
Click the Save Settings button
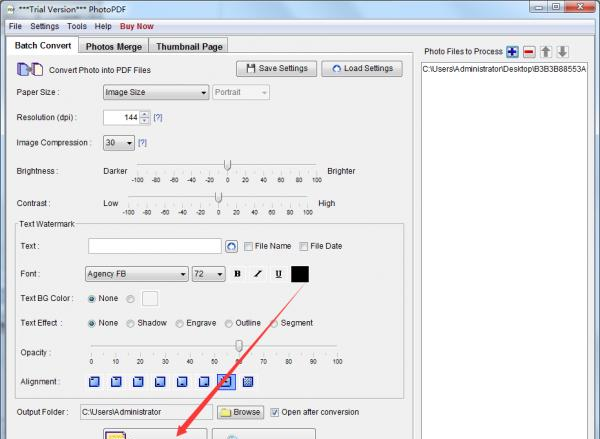click(x=277, y=69)
